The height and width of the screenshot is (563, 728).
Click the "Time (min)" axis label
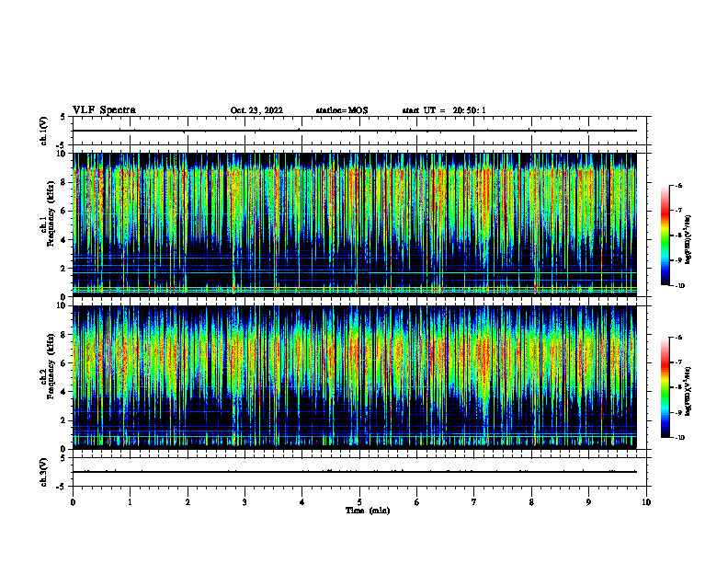[x=368, y=511]
